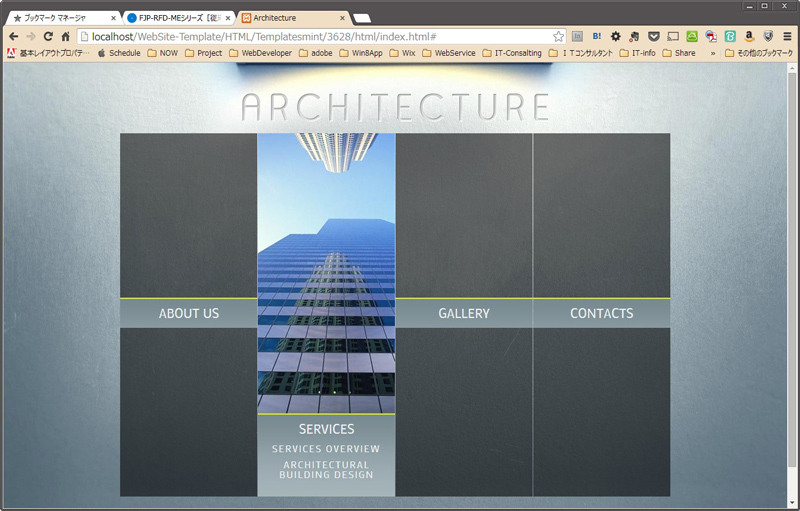The height and width of the screenshot is (511, 800).
Task: Click the Adobe bookmark in the bookmarks bar
Action: click(48, 53)
